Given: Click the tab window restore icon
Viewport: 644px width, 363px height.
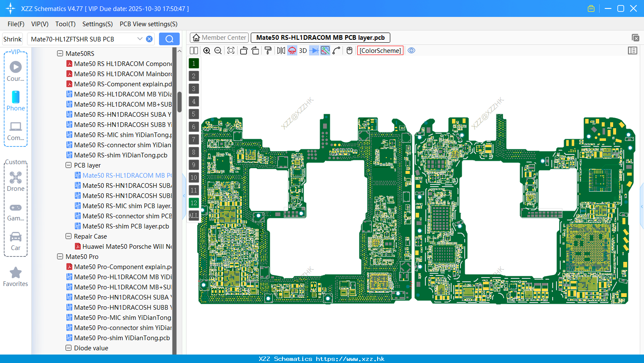Looking at the screenshot, I should tap(635, 38).
